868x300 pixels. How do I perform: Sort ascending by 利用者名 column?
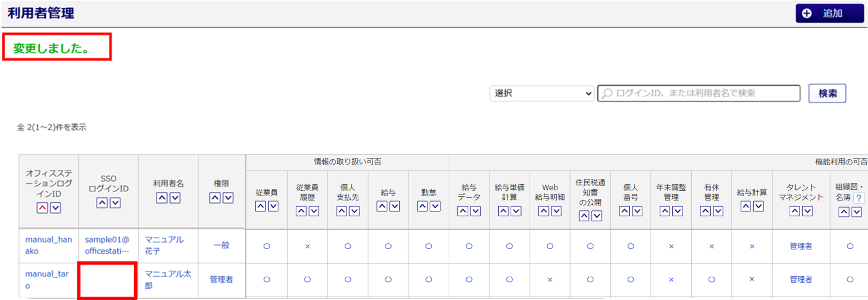point(162,198)
